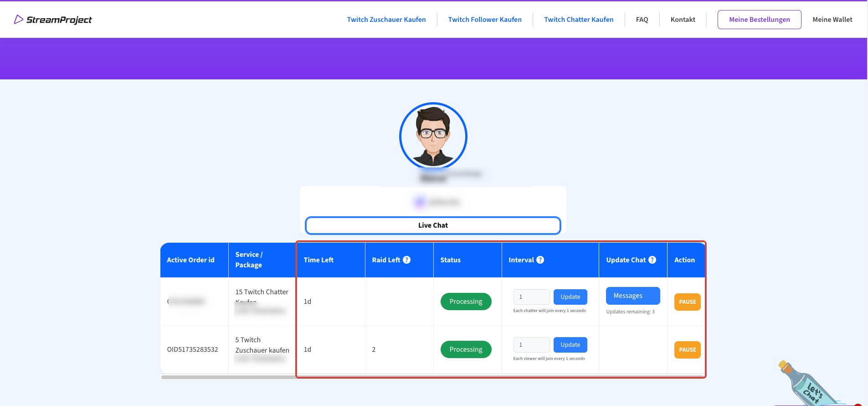The height and width of the screenshot is (406, 868).
Task: Open the Let's Chat bottle widget
Action: click(809, 383)
